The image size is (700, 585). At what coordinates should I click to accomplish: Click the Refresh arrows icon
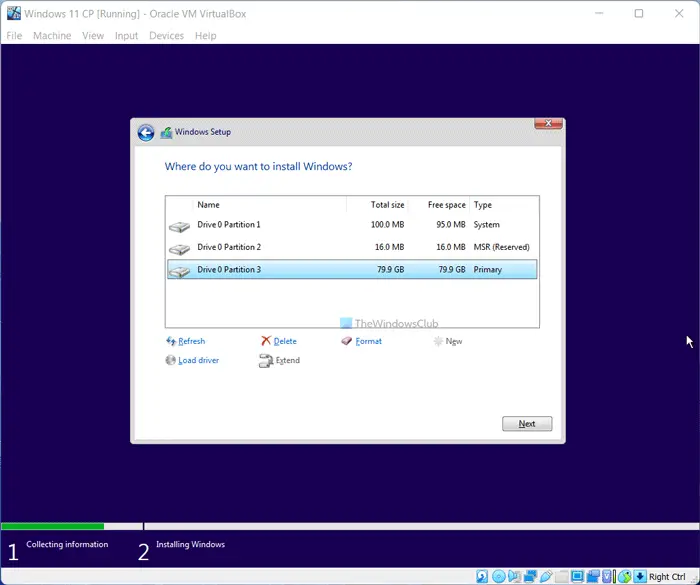pos(171,341)
